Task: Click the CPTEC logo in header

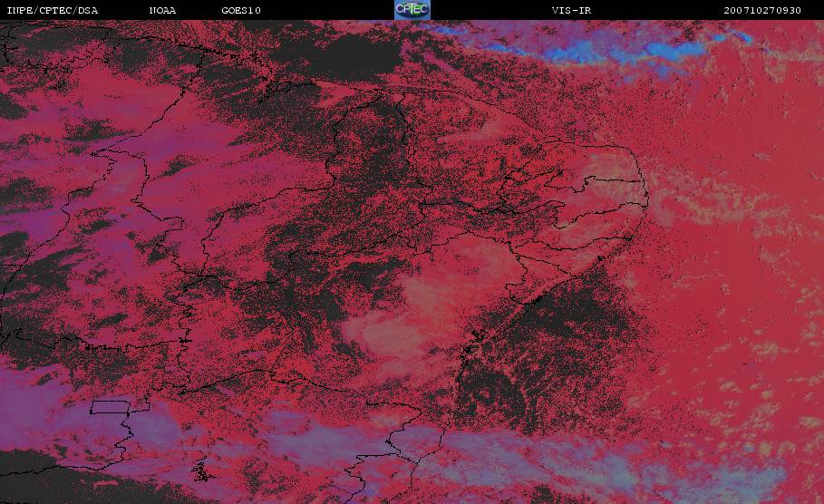Action: click(412, 10)
